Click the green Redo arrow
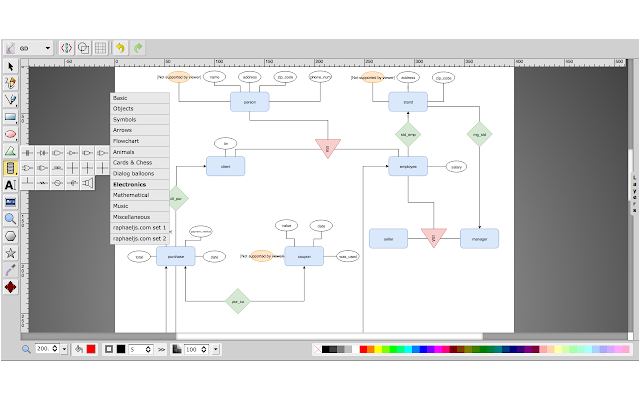The height and width of the screenshot is (400, 640). [x=138, y=48]
